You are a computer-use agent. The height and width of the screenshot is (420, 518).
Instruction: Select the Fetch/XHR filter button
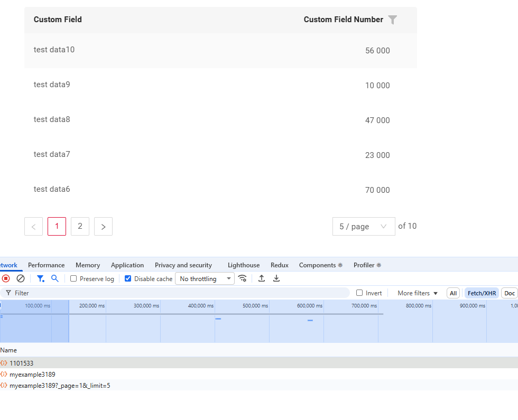point(482,293)
